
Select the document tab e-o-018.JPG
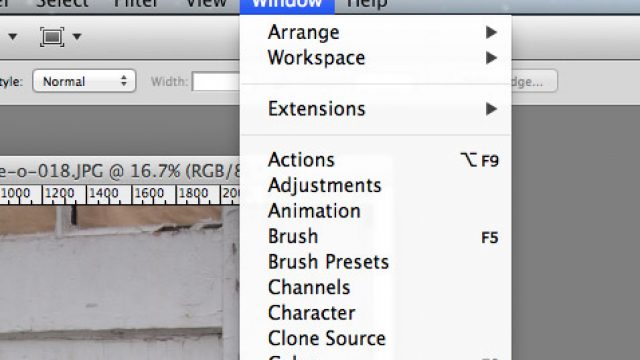(x=120, y=171)
